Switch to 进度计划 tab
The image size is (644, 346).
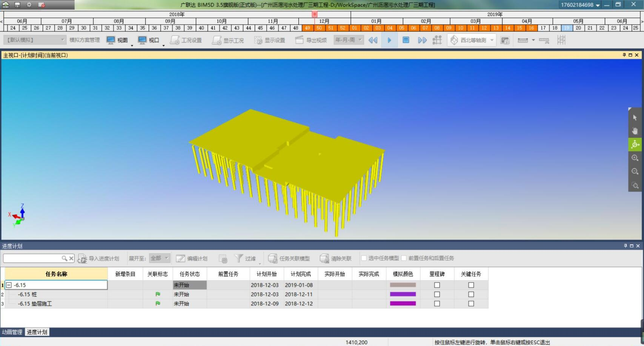[x=37, y=332]
